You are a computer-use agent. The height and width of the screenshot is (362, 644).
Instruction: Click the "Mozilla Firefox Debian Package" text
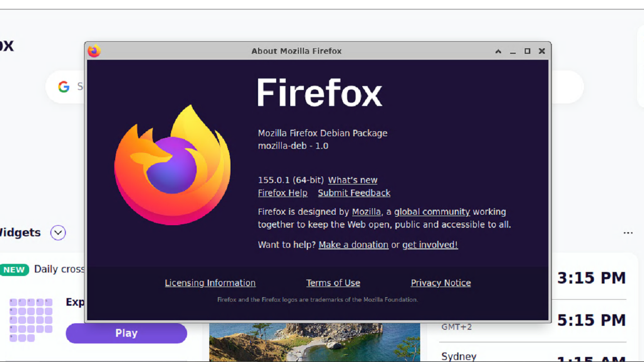(x=323, y=133)
